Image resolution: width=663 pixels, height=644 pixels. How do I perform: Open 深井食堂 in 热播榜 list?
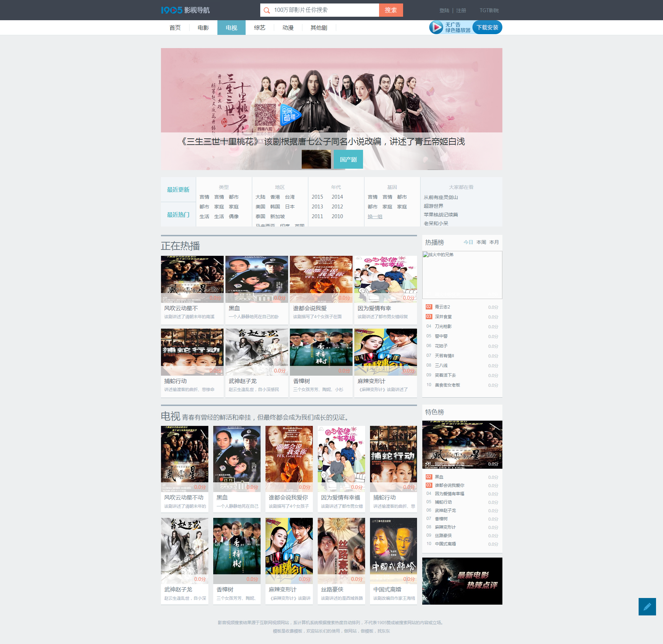(x=443, y=317)
